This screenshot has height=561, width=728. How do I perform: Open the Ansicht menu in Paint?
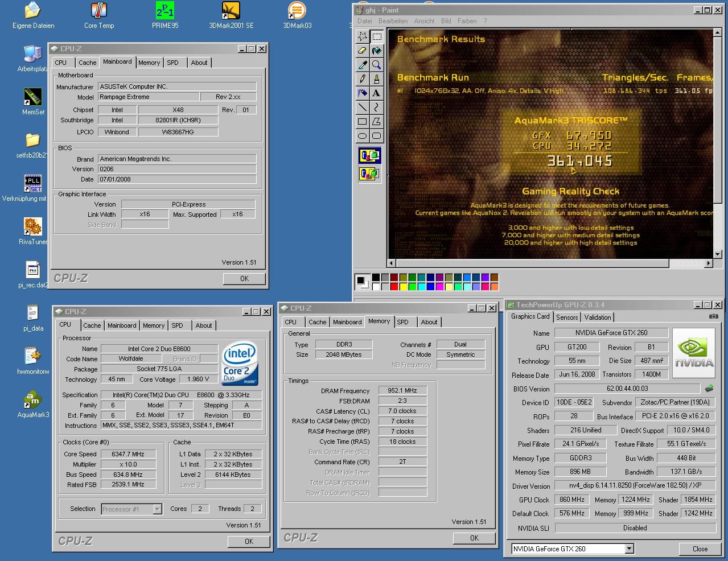coord(424,21)
